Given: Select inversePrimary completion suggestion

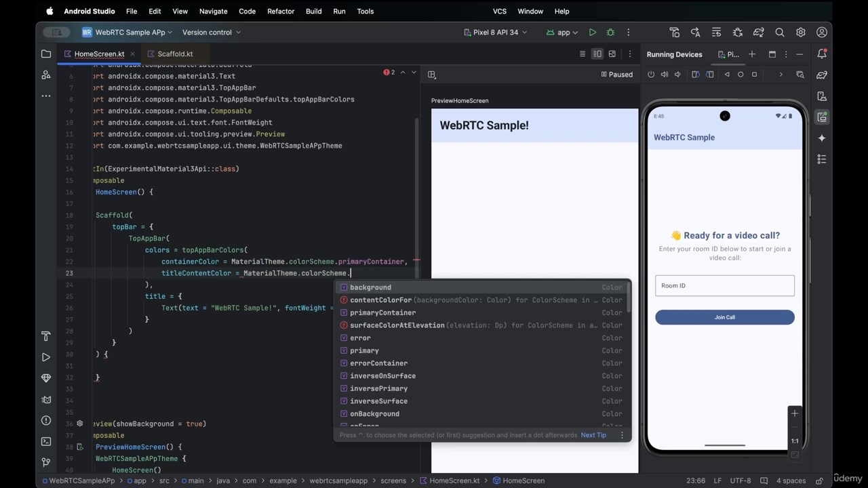Looking at the screenshot, I should point(483,388).
